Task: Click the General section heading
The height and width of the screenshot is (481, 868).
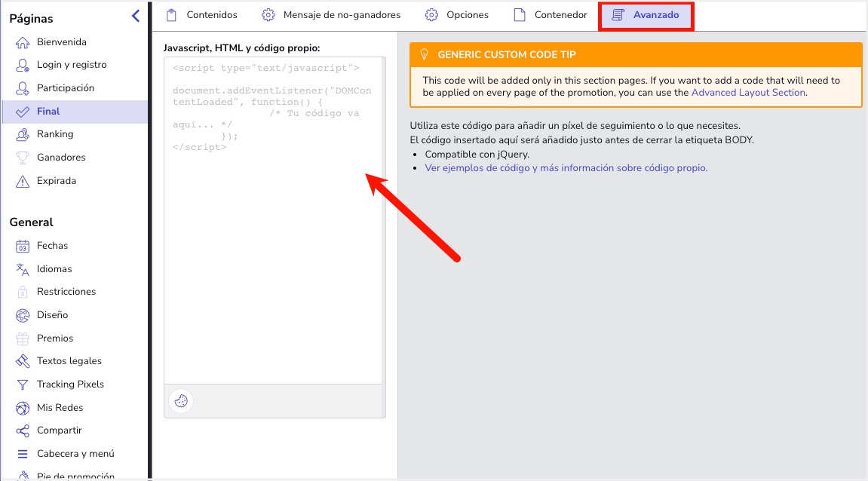Action: [31, 222]
